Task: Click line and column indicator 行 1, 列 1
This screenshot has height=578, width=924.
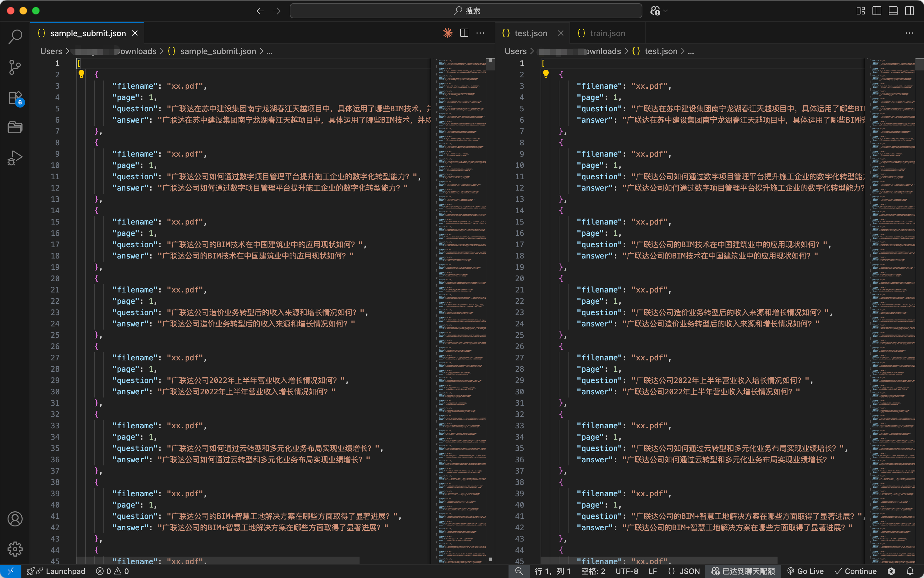Action: (552, 571)
